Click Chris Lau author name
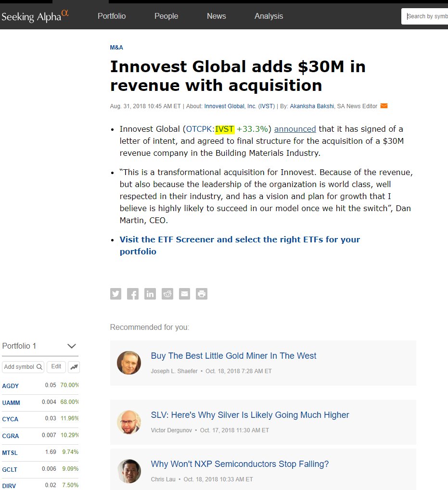This screenshot has height=490, width=448. pyautogui.click(x=163, y=479)
